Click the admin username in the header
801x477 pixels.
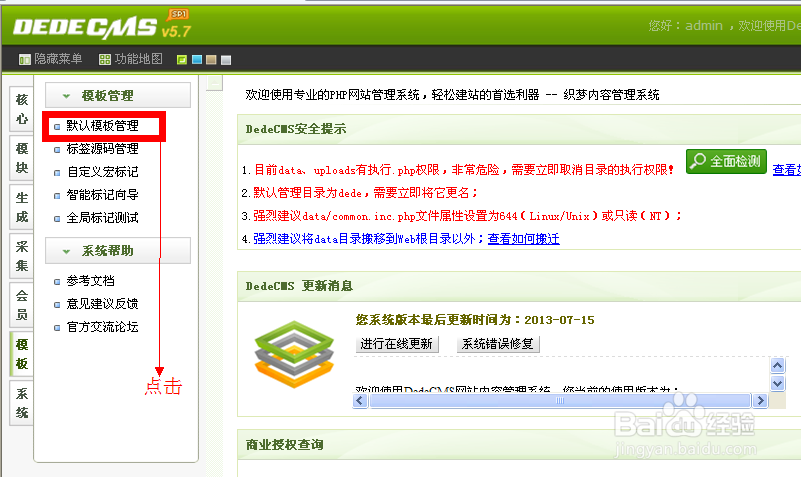[703, 26]
